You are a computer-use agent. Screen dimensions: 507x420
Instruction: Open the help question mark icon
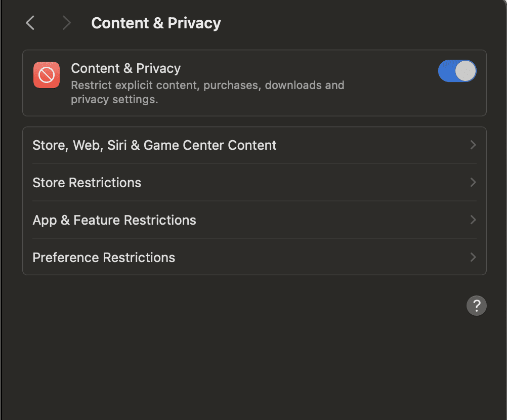pyautogui.click(x=476, y=305)
